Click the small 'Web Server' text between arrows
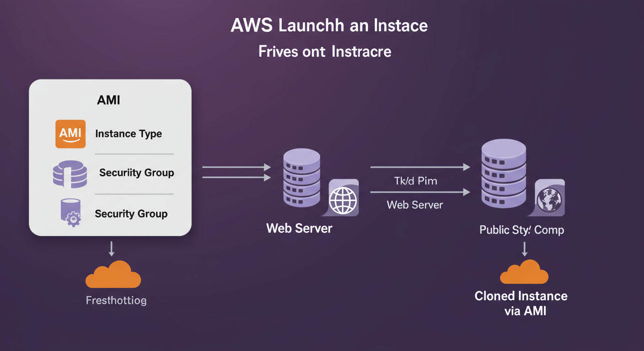Viewport: 644px width, 351px height. pos(415,205)
